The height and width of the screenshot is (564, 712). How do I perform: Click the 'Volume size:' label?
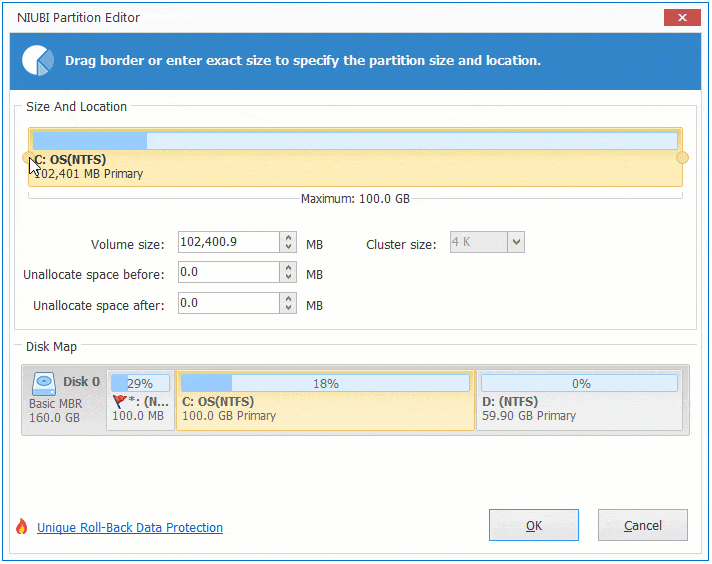(128, 244)
